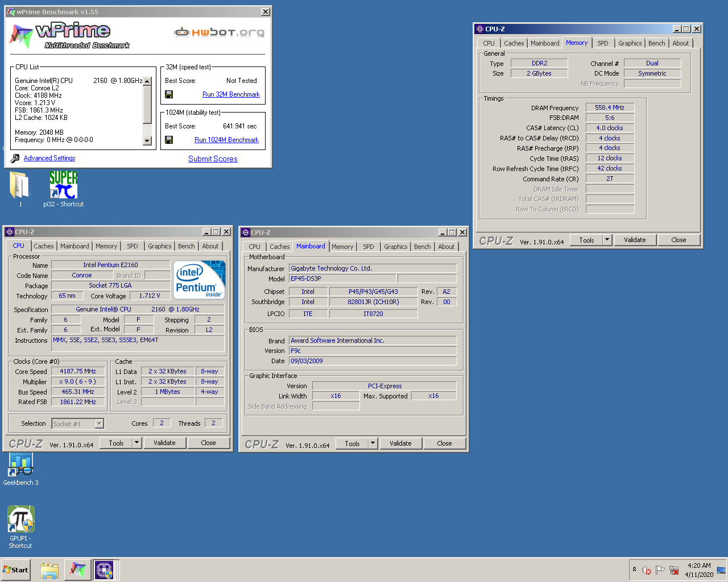This screenshot has width=728, height=582.
Task: Click Validate button in Memory window
Action: (x=635, y=240)
